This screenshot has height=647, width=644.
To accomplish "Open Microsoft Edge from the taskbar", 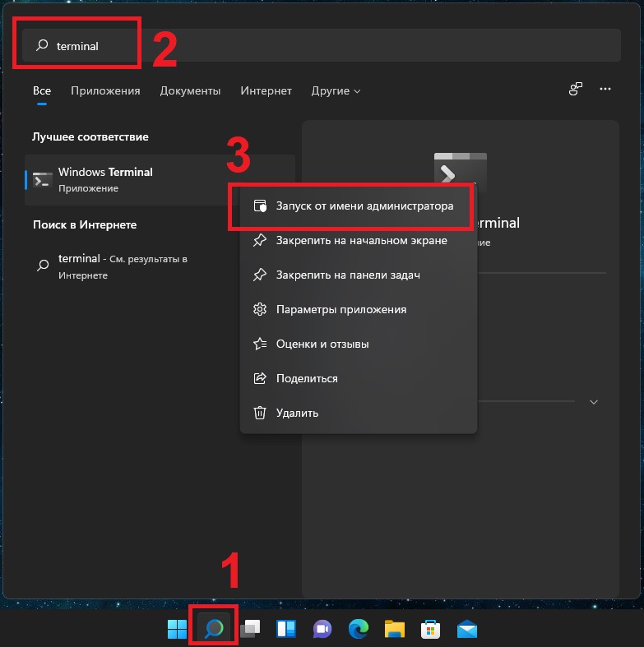I will (359, 629).
